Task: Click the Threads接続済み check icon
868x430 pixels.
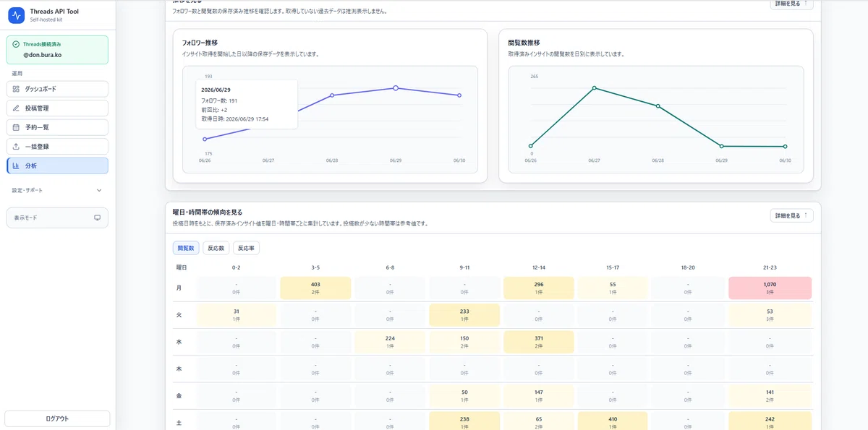Action: 16,44
